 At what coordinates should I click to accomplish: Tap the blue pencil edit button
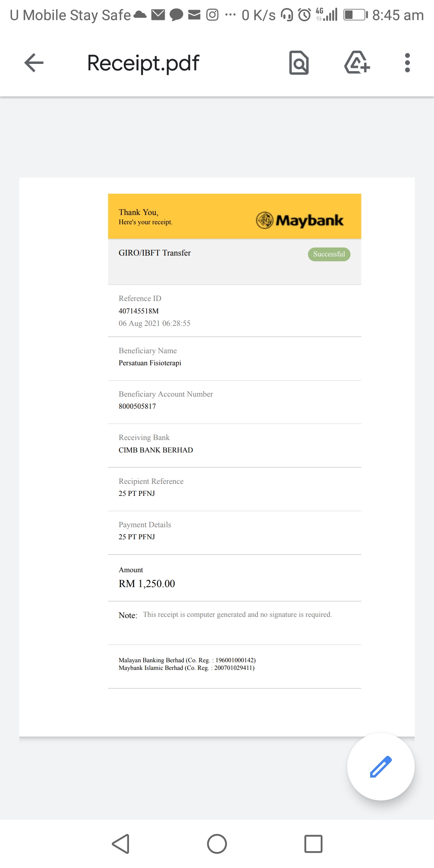pyautogui.click(x=381, y=767)
